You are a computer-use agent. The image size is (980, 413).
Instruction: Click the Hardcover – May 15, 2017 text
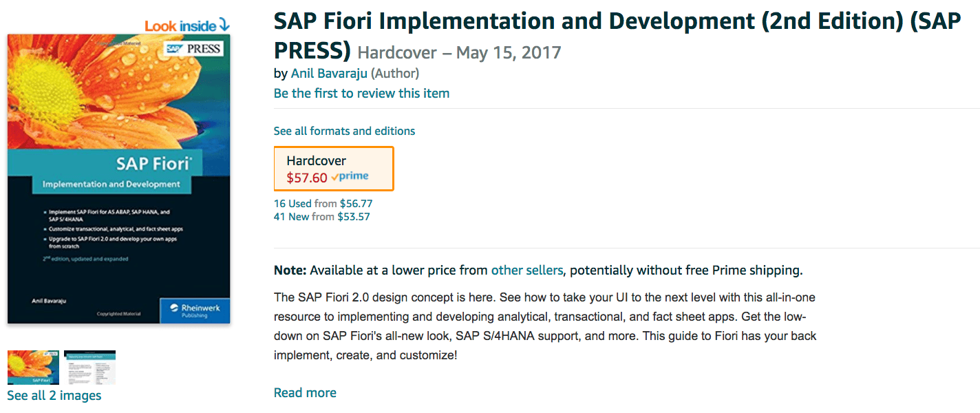459,52
